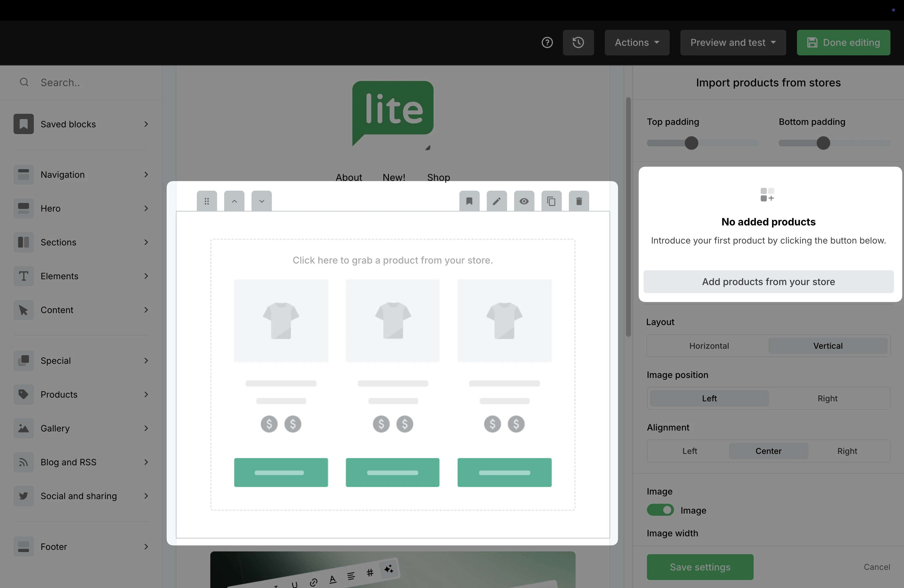Open the Preview and test dropdown
904x588 pixels.
[733, 42]
